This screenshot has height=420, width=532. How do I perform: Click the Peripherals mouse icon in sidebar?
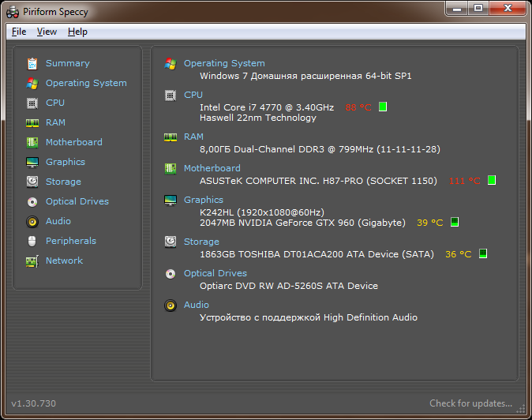tap(32, 241)
